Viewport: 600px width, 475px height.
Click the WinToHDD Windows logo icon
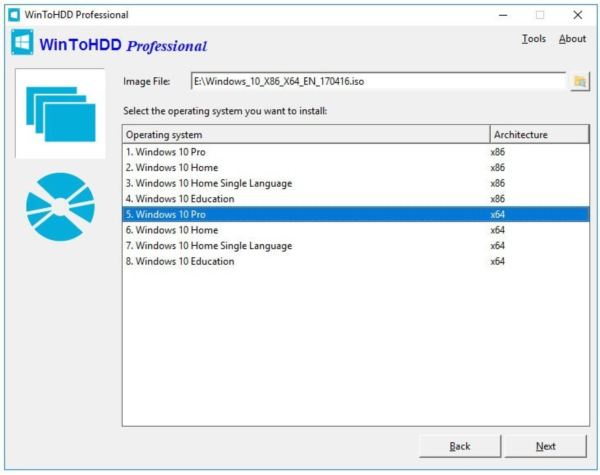[x=22, y=42]
